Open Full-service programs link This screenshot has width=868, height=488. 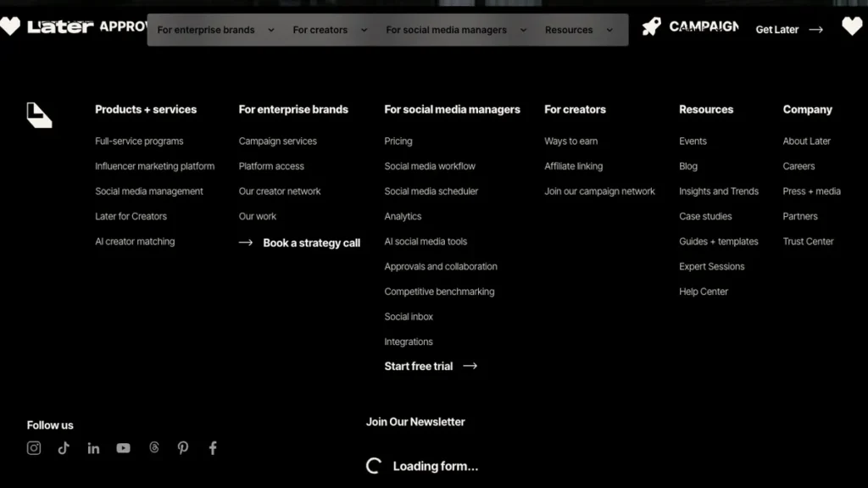(x=139, y=141)
